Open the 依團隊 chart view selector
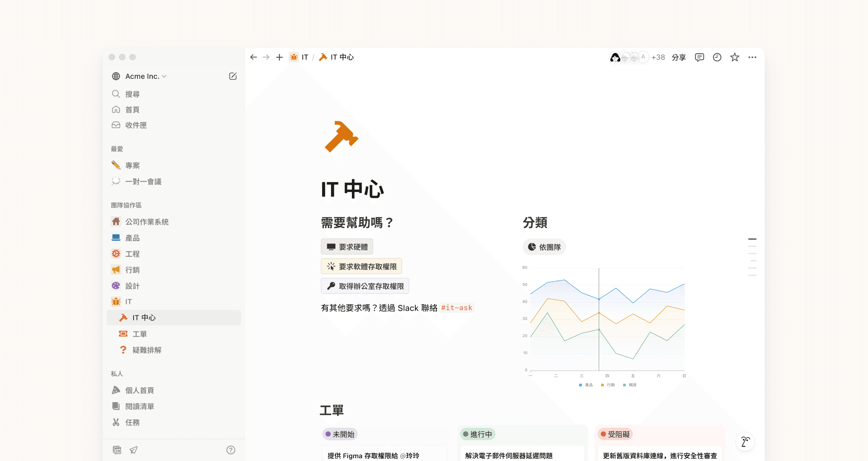Viewport: 868px width, 461px height. pyautogui.click(x=544, y=247)
